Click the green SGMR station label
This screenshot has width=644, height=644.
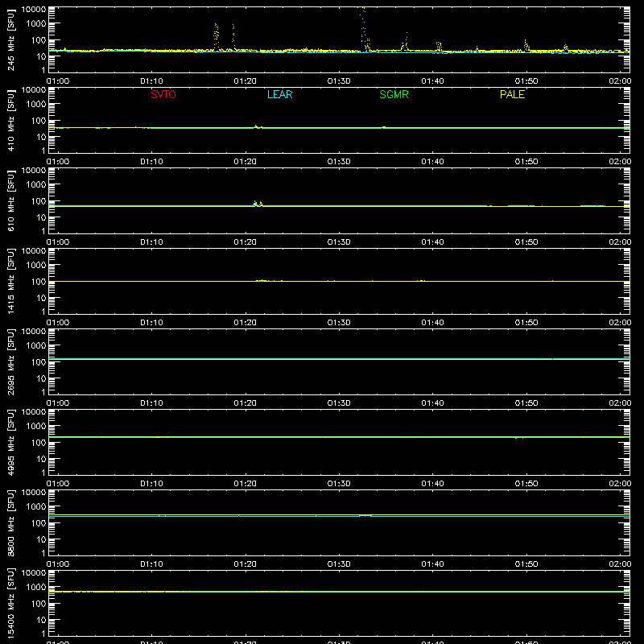tap(394, 94)
